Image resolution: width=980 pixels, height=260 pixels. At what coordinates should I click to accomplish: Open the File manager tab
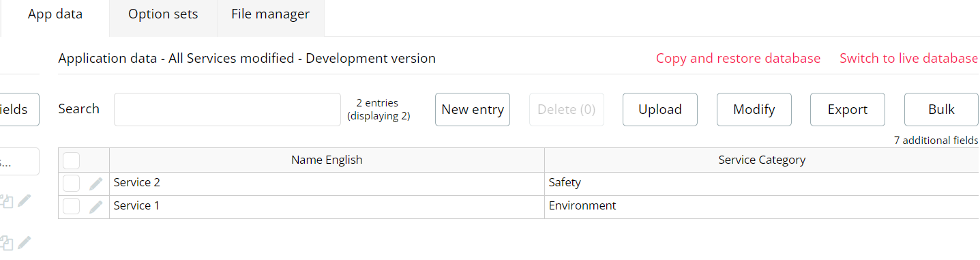(x=270, y=14)
